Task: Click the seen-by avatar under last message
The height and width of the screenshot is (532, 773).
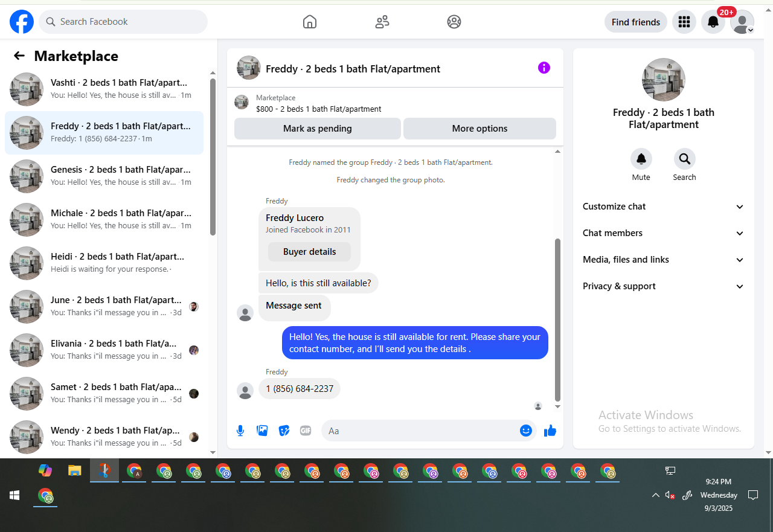Action: 538,406
